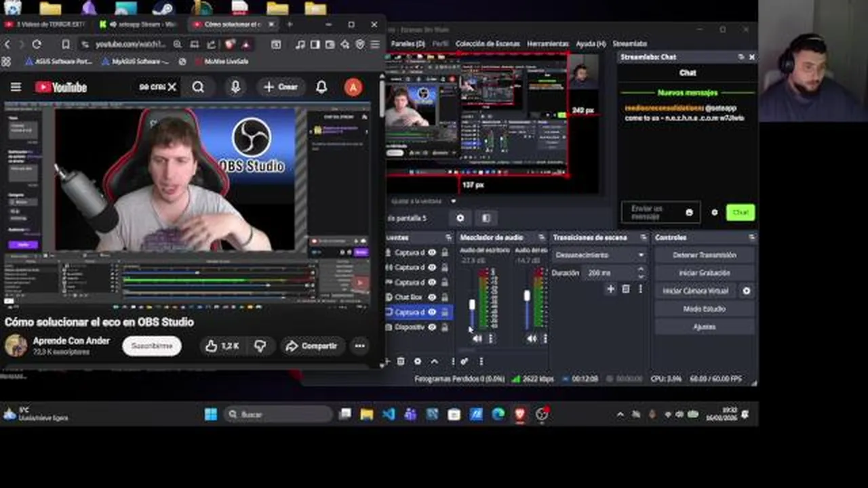Open Herramientas menu in OBS
Image resolution: width=868 pixels, height=488 pixels.
(548, 43)
